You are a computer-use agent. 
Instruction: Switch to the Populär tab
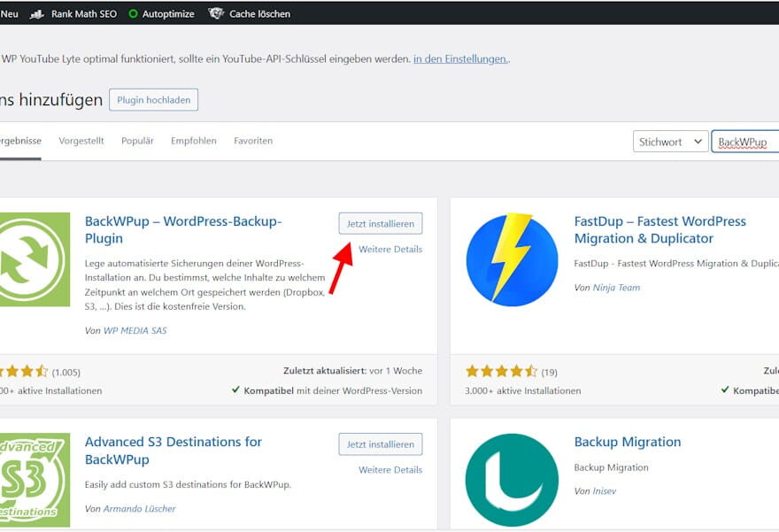point(137,141)
